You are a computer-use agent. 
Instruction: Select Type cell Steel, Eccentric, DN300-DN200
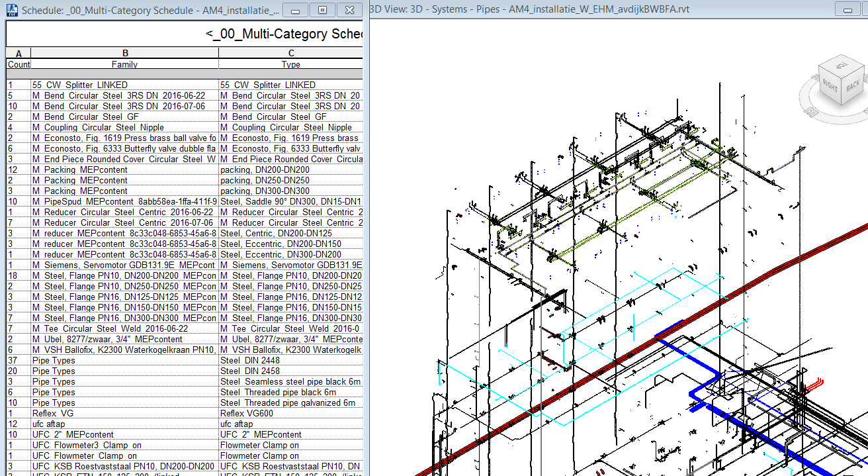tap(291, 254)
